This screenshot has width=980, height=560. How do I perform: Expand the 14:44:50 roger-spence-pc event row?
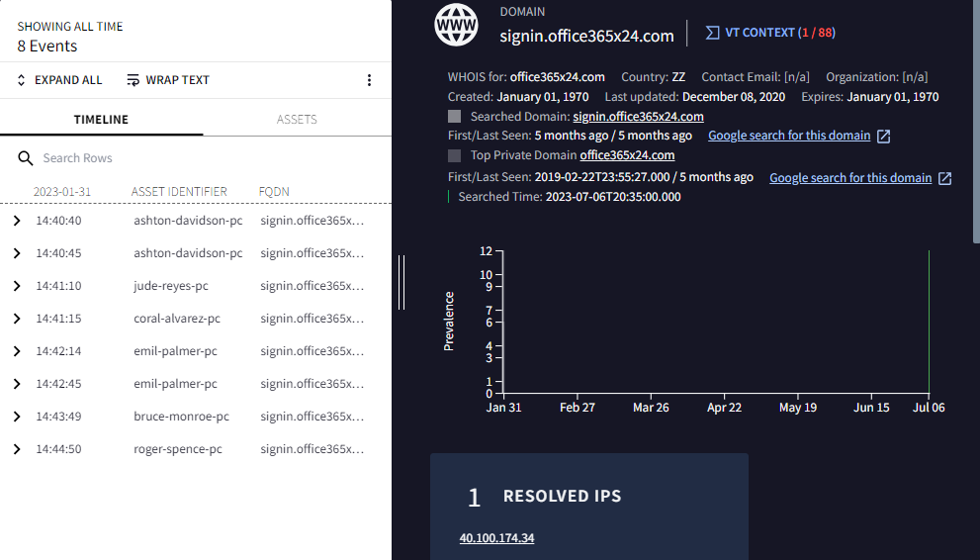17,449
